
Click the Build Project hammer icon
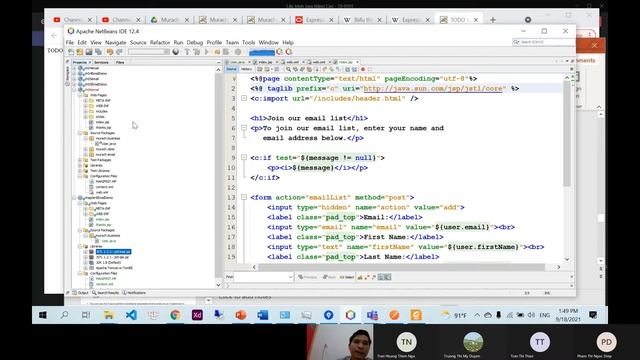[187, 52]
